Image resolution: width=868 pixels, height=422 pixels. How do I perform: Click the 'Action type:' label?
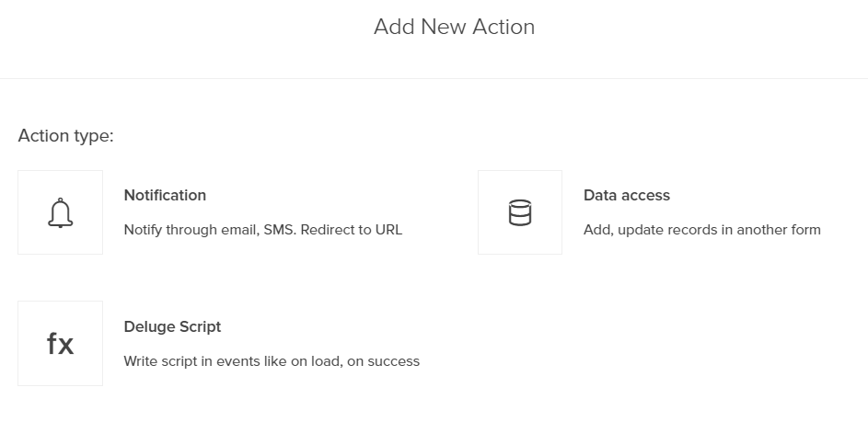pos(65,136)
